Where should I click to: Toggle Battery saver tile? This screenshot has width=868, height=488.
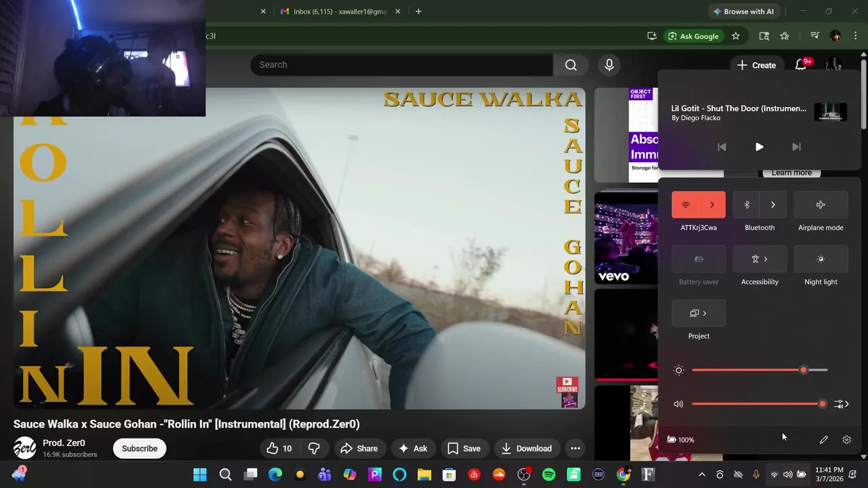coord(698,259)
